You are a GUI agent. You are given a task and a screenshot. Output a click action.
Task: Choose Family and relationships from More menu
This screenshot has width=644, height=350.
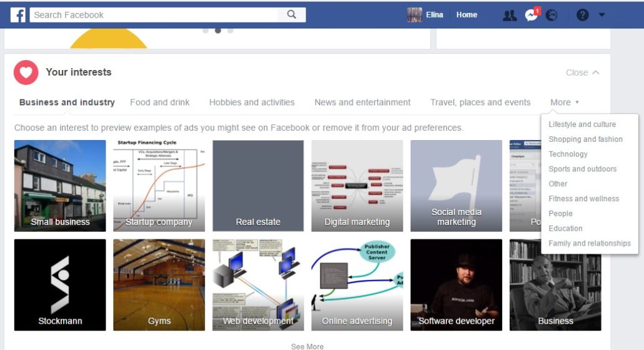click(590, 243)
